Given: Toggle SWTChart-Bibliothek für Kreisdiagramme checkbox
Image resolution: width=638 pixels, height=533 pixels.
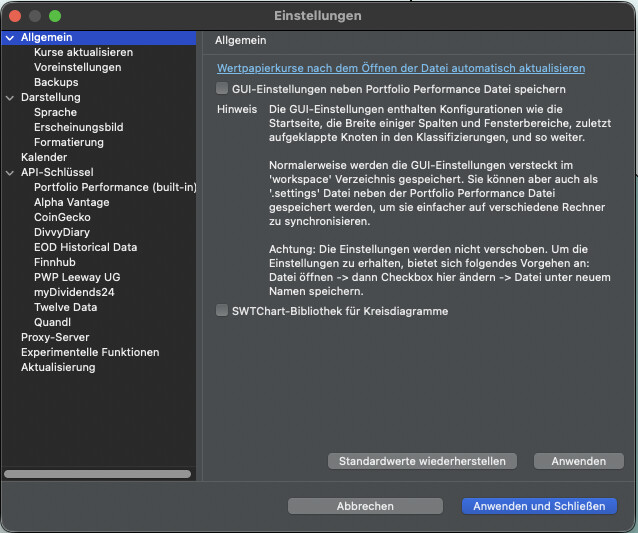Looking at the screenshot, I should pos(223,311).
